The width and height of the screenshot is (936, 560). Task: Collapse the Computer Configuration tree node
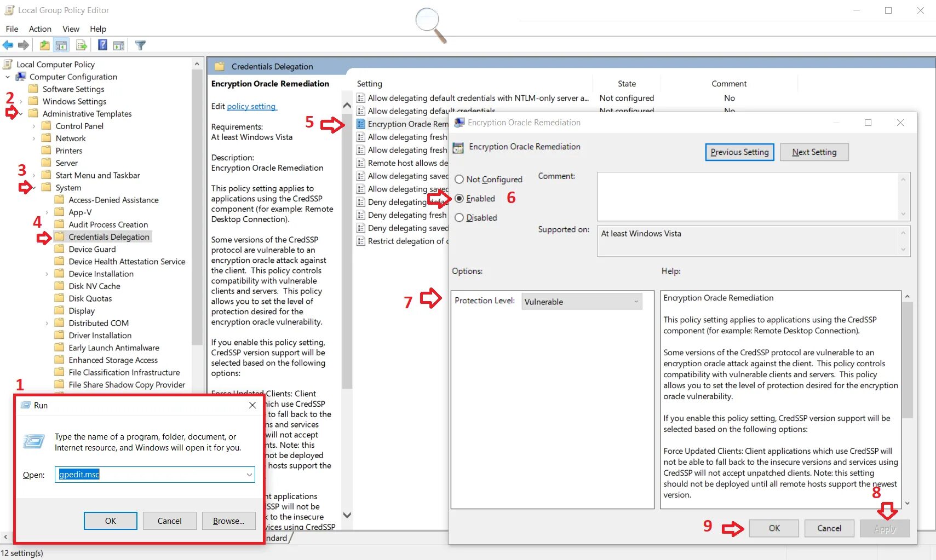(x=8, y=77)
